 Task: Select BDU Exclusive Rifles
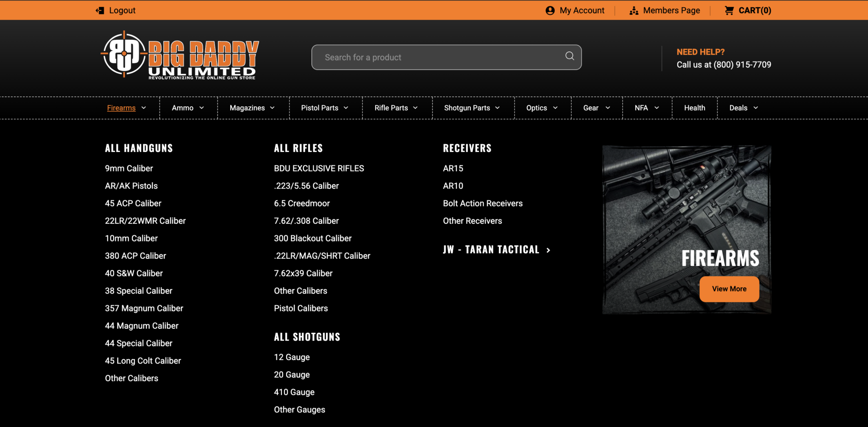pyautogui.click(x=319, y=168)
